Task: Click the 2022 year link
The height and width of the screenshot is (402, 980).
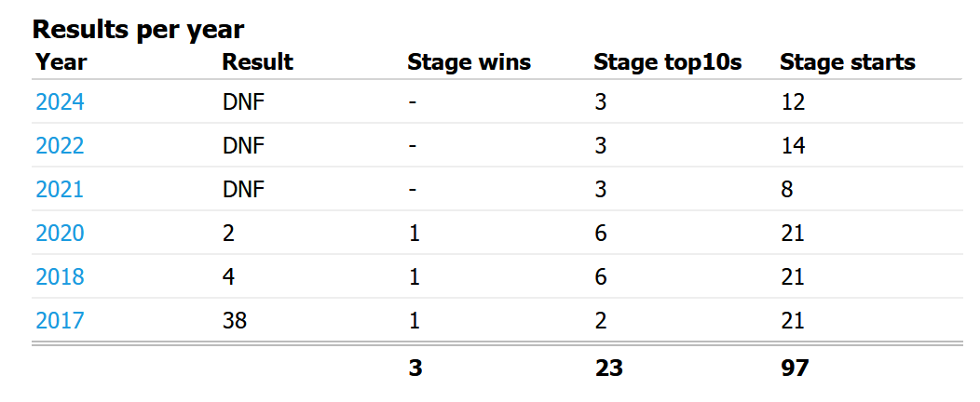Action: [x=60, y=145]
